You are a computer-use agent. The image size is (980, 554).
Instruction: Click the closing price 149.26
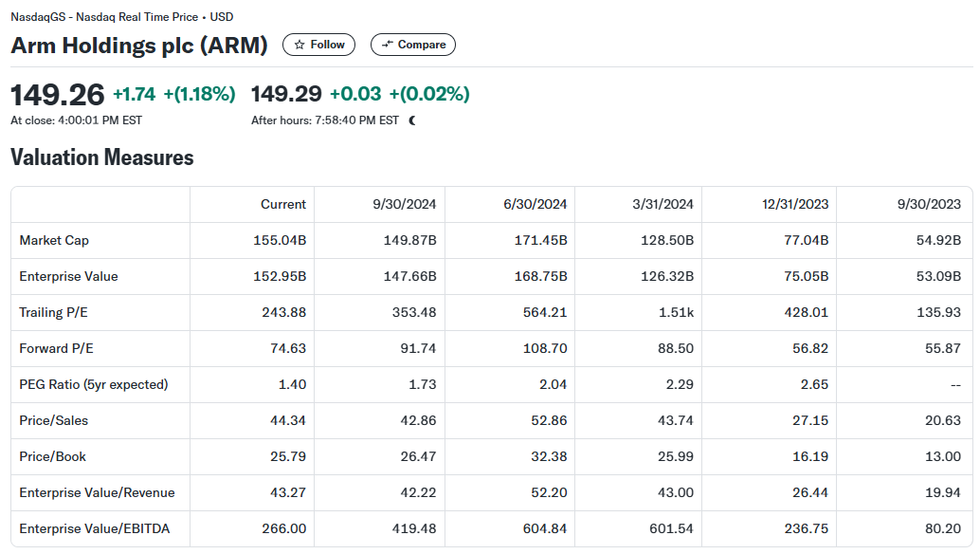(x=58, y=95)
